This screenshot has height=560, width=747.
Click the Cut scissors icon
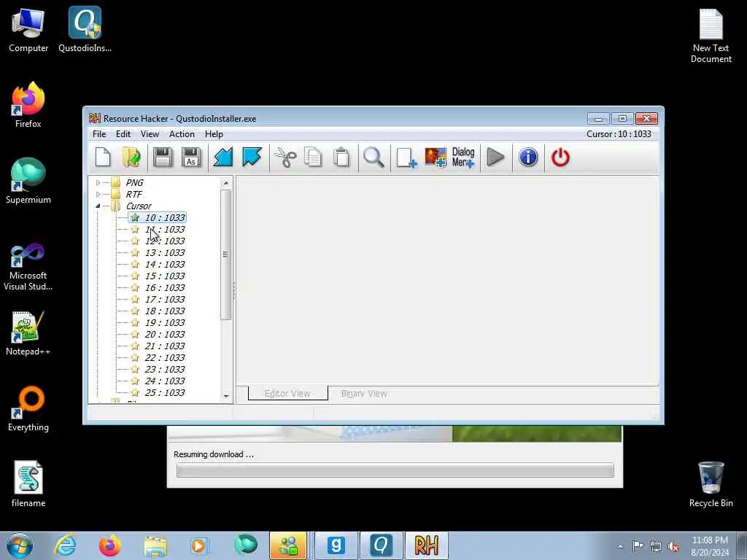point(285,157)
